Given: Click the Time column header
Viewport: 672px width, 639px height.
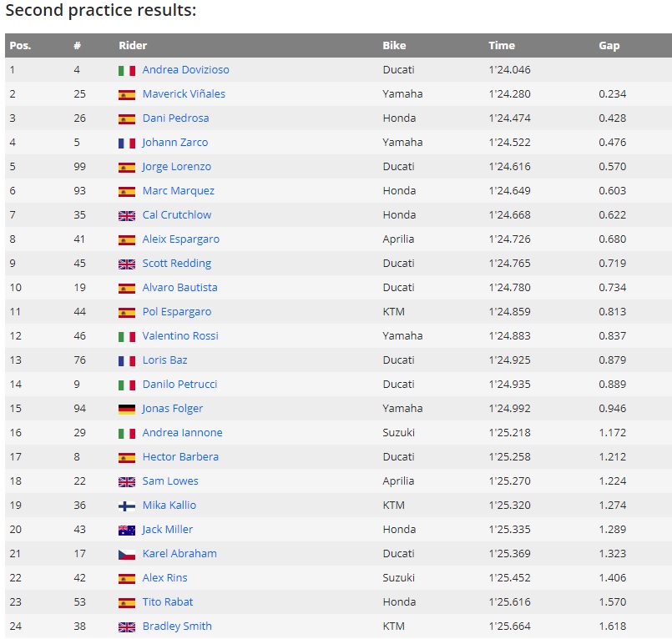Looking at the screenshot, I should 502,46.
